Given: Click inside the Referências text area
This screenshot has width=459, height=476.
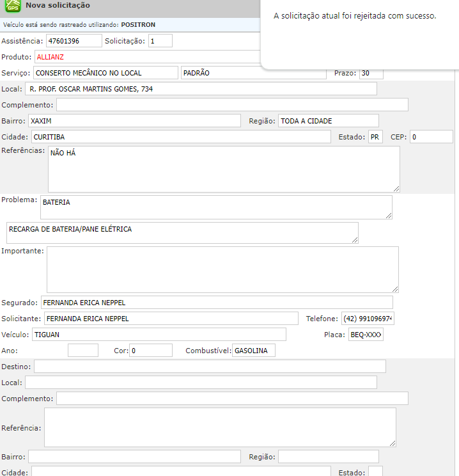Looking at the screenshot, I should (x=224, y=169).
